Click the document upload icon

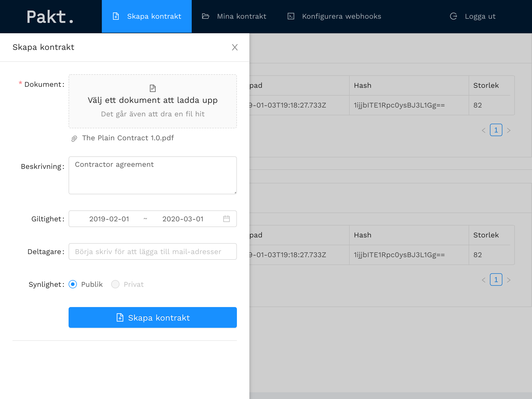[x=153, y=88]
